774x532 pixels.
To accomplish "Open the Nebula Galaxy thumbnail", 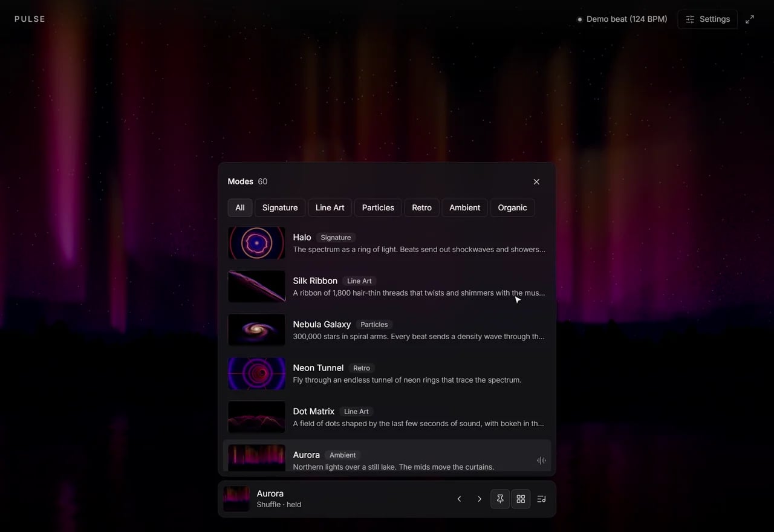I will 257,330.
